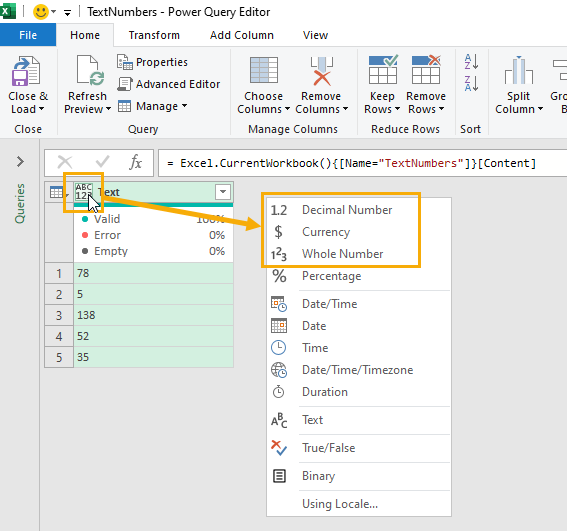Open the Text column filter dropdown
The image size is (567, 531).
[223, 192]
